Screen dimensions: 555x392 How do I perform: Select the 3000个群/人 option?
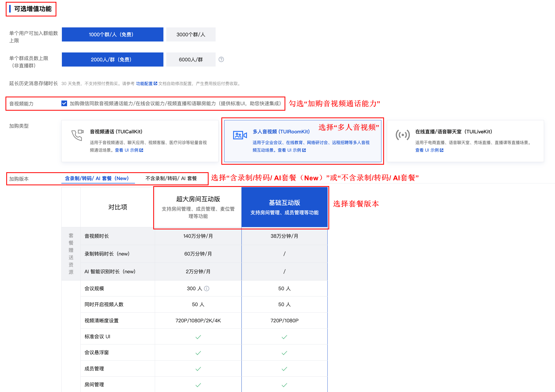pos(191,34)
